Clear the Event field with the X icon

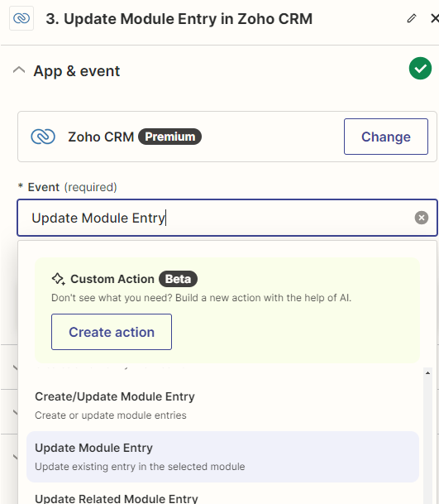pos(422,218)
